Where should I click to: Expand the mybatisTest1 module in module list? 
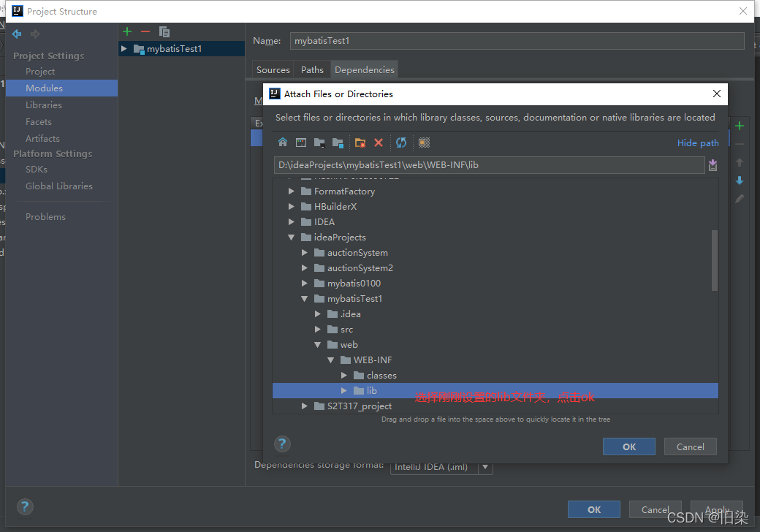click(124, 48)
